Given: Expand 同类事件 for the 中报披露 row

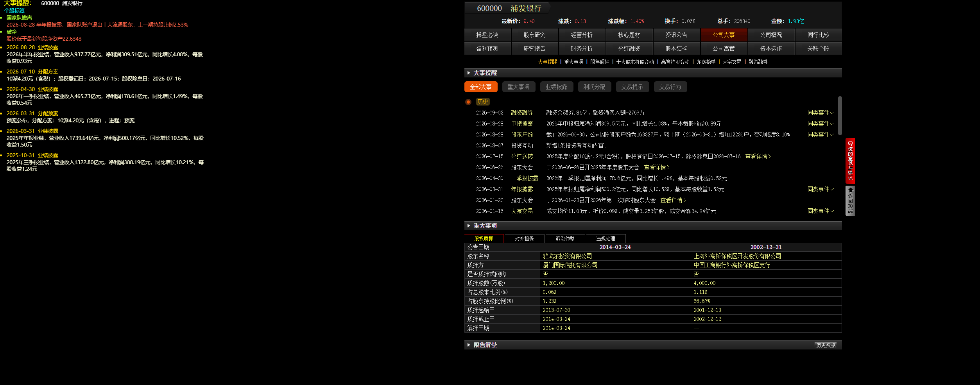Looking at the screenshot, I should (821, 124).
